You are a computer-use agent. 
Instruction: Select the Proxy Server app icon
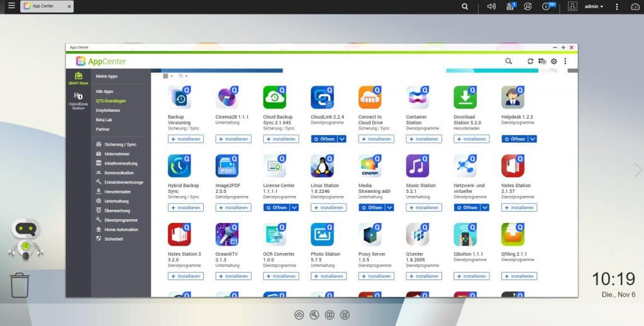click(x=370, y=234)
